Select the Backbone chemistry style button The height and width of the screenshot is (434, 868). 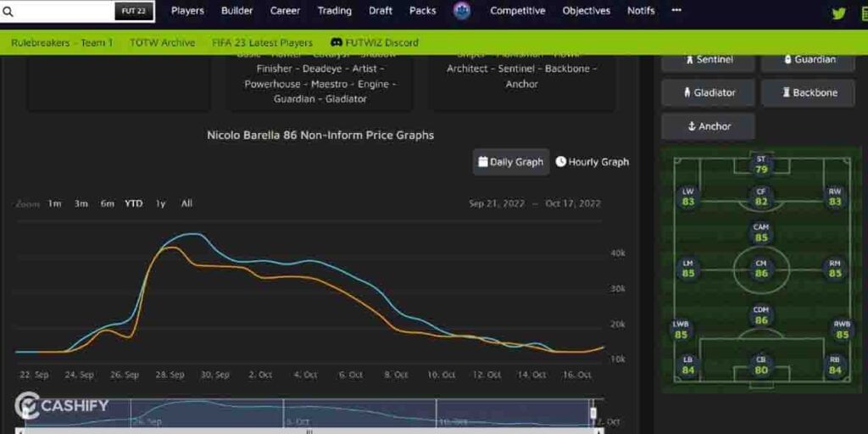coord(808,93)
